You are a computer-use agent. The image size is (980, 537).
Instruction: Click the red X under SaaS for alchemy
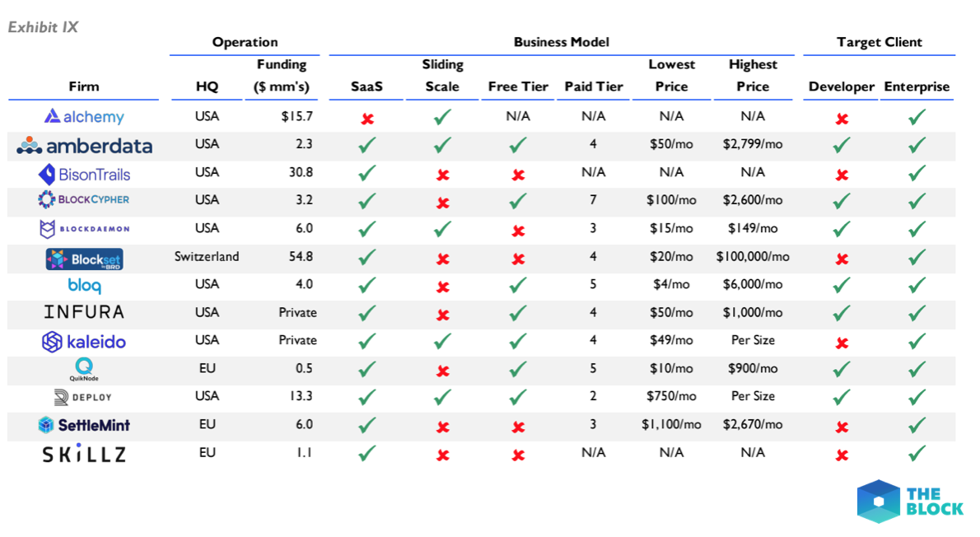(x=366, y=118)
